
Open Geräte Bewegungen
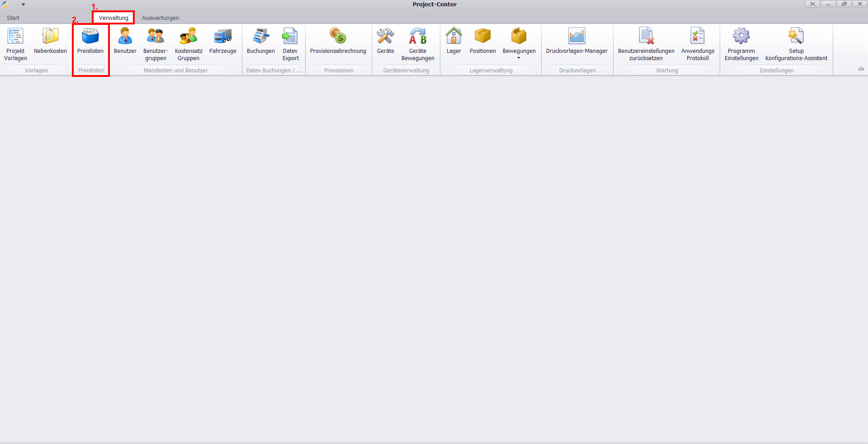point(418,44)
